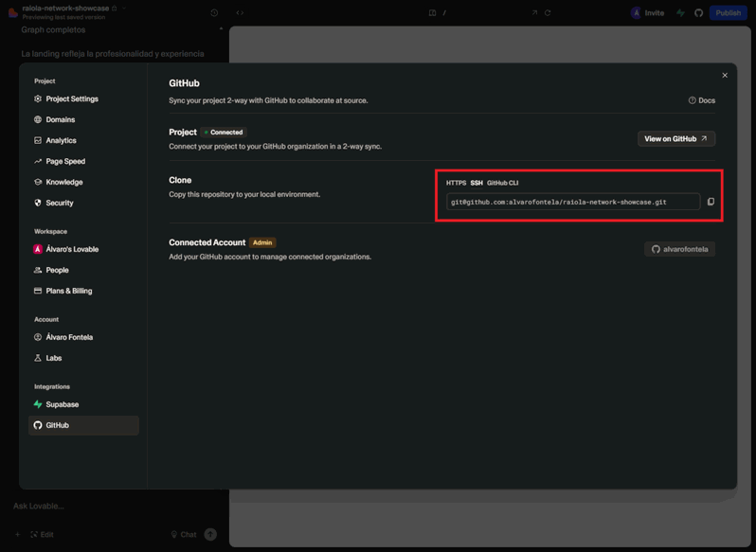Image resolution: width=756 pixels, height=552 pixels.
Task: Open the Docs link
Action: (701, 100)
